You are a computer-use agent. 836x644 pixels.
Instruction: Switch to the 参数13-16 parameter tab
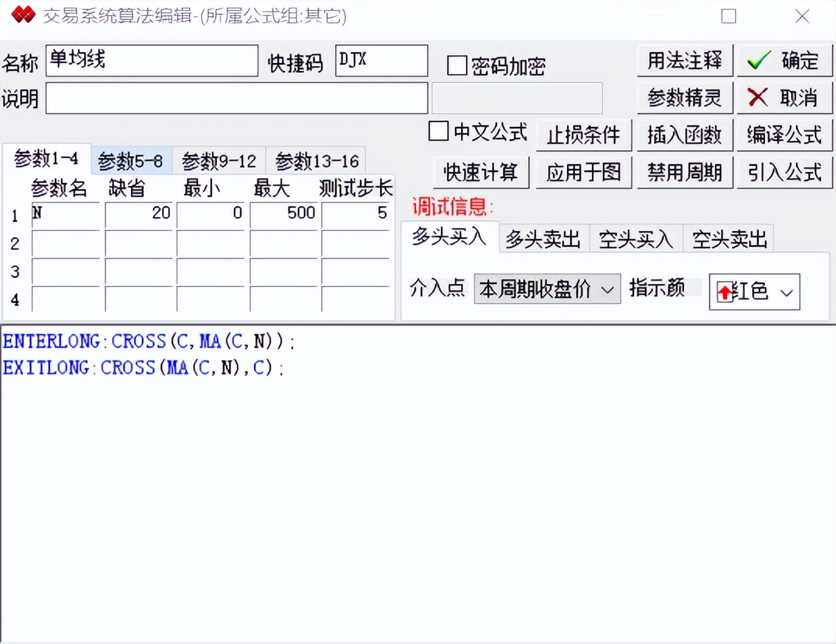coord(317,160)
